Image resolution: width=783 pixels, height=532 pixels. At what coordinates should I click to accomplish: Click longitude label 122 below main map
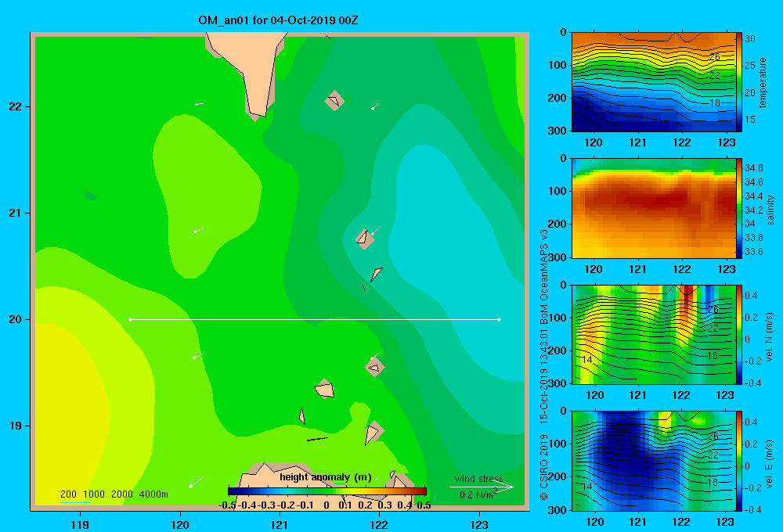tap(379, 525)
